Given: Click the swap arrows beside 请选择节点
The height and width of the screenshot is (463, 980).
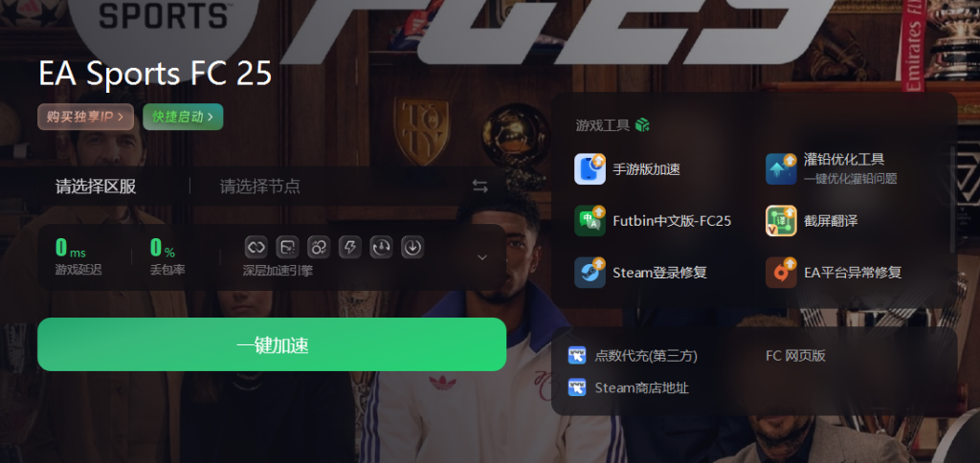Looking at the screenshot, I should pos(480,187).
